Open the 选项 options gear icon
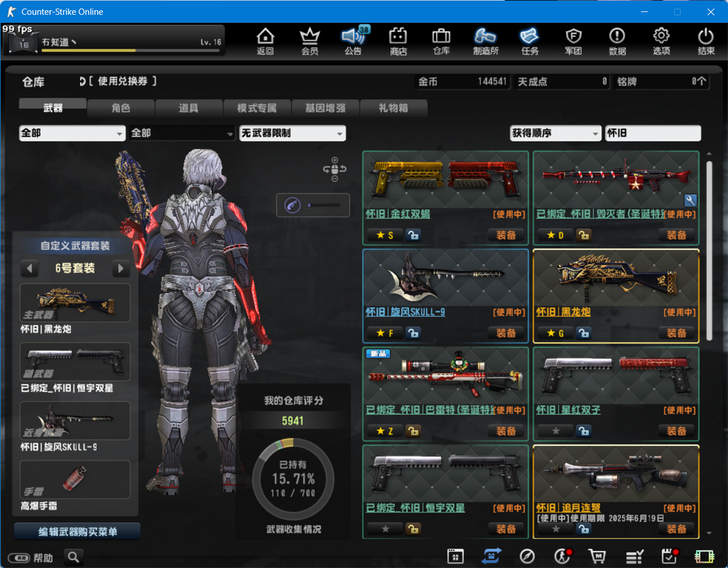This screenshot has width=728, height=568. (662, 41)
